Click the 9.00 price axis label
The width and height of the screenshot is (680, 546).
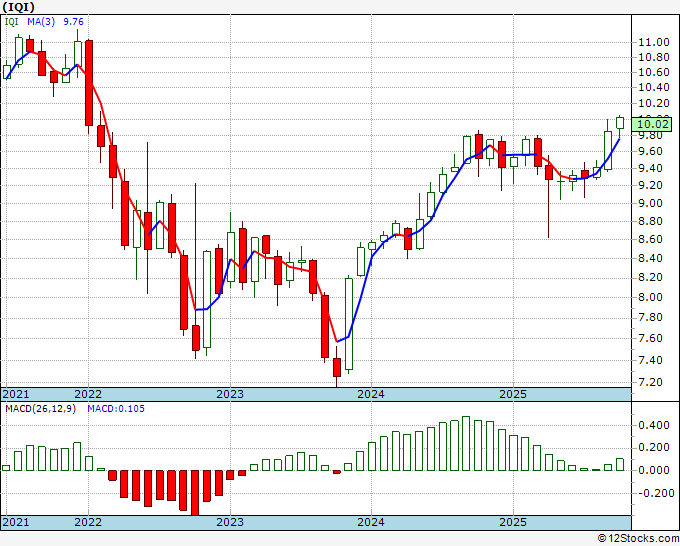pyautogui.click(x=650, y=203)
